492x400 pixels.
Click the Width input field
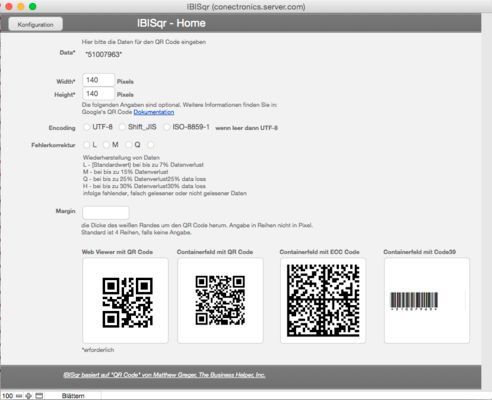pyautogui.click(x=98, y=80)
